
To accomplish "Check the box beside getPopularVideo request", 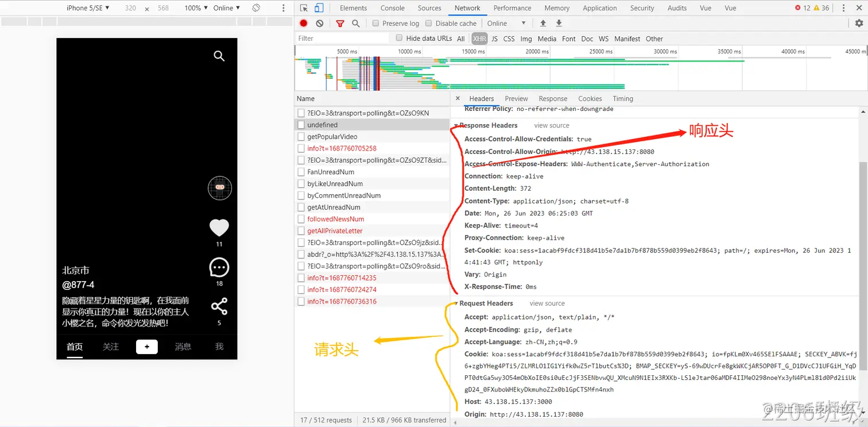I will pyautogui.click(x=301, y=137).
